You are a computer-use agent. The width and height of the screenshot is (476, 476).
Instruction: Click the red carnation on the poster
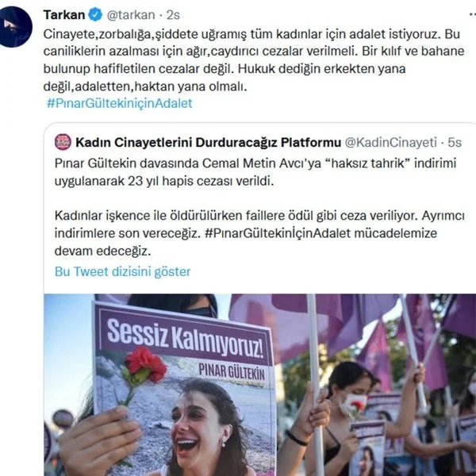point(146,365)
